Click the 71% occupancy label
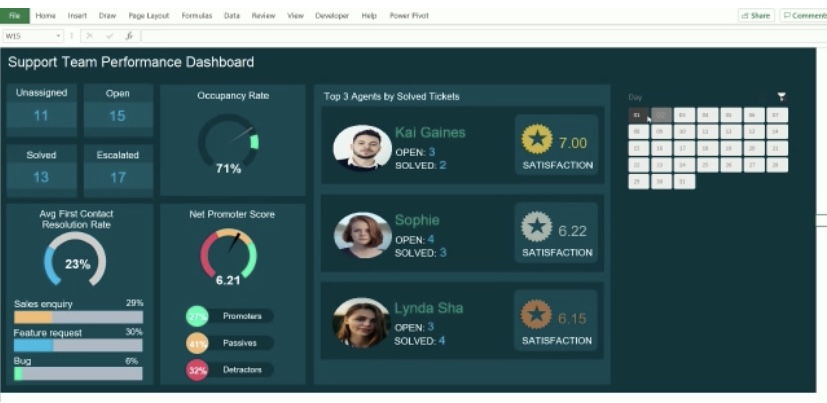Screen dimensions: 827x403 pyautogui.click(x=228, y=169)
